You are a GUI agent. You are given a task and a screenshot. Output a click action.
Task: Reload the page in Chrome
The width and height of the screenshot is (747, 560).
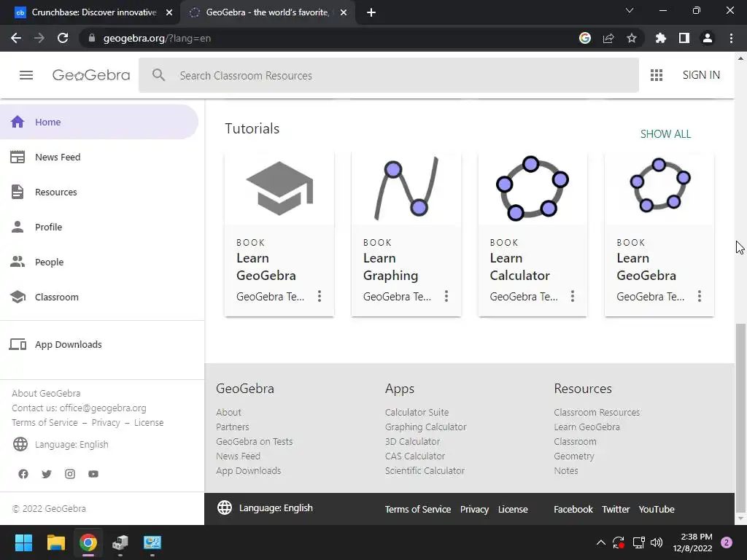pyautogui.click(x=63, y=38)
